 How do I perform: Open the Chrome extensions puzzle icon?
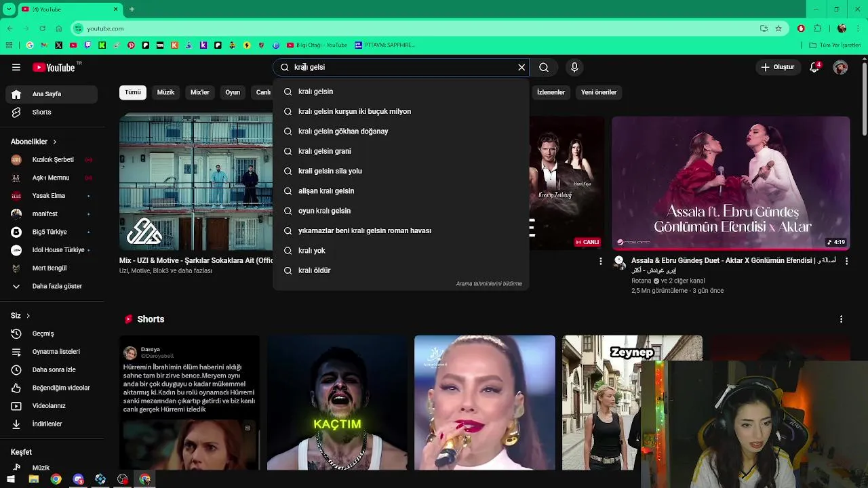pyautogui.click(x=817, y=28)
